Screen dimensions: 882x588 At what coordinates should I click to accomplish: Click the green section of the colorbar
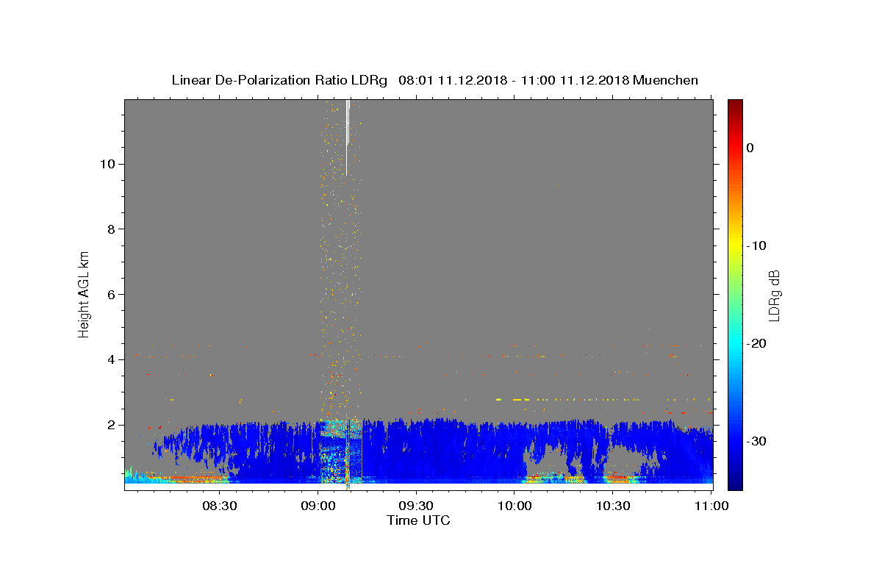point(735,294)
